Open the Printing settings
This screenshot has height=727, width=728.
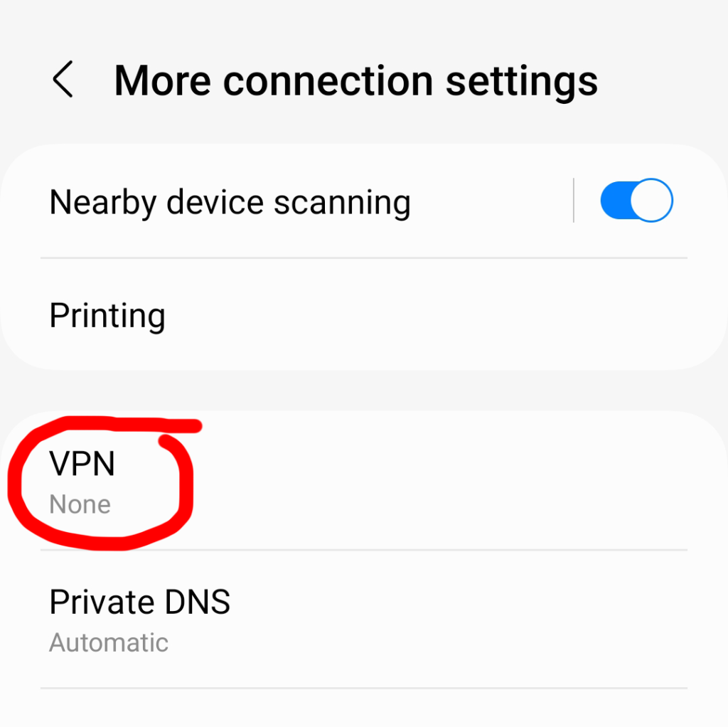[x=364, y=314]
